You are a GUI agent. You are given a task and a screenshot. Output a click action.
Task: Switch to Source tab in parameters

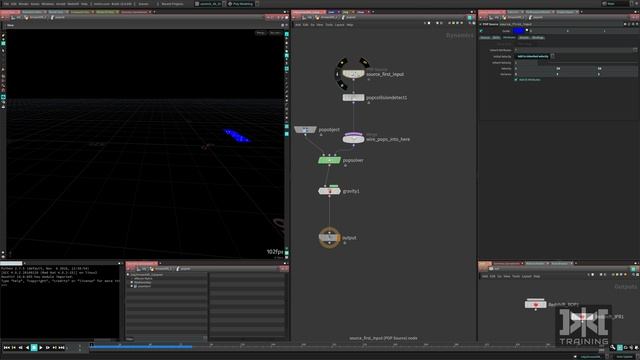485,38
